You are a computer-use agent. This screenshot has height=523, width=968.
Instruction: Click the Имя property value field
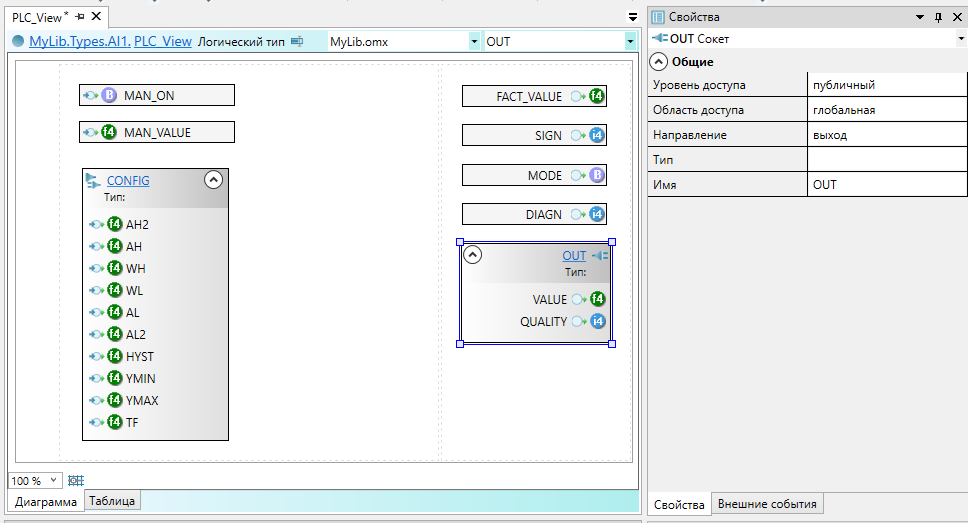[886, 185]
